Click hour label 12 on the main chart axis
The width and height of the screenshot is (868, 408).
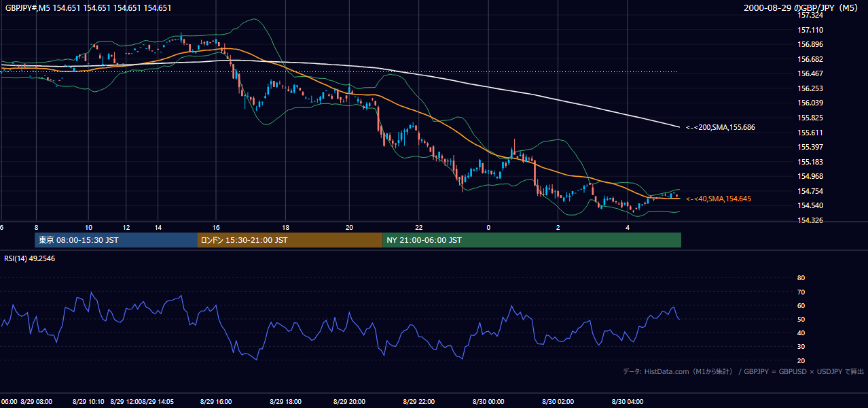(126, 227)
